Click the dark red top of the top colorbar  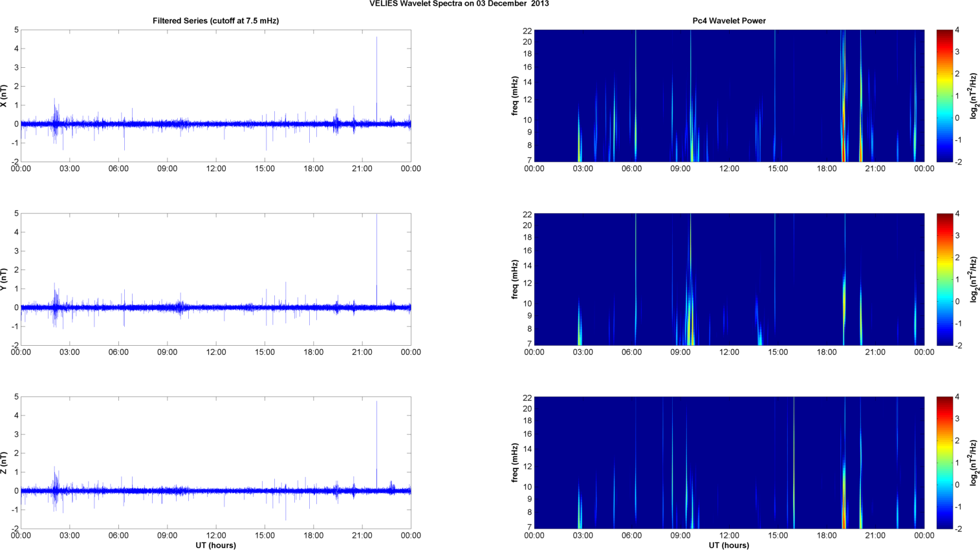[944, 32]
